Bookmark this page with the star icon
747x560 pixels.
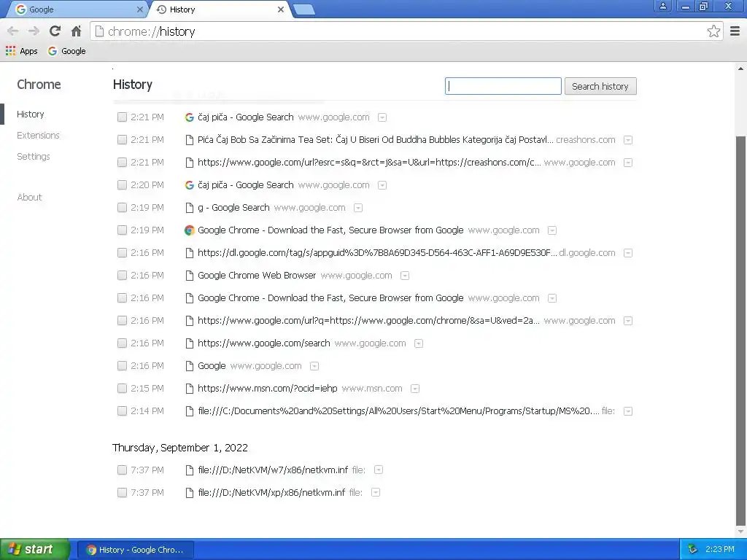tap(713, 31)
